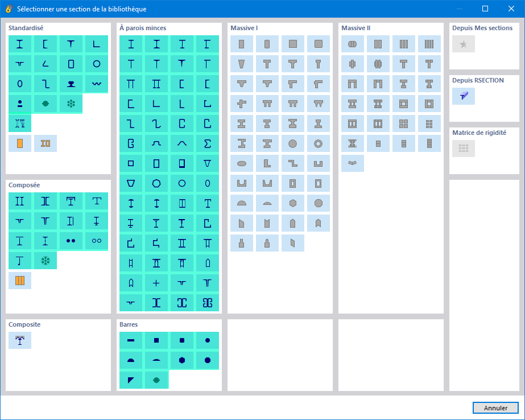The height and width of the screenshot is (420, 525).
Task: Choose the channel [ section in Standardisé
Action: pos(45,44)
